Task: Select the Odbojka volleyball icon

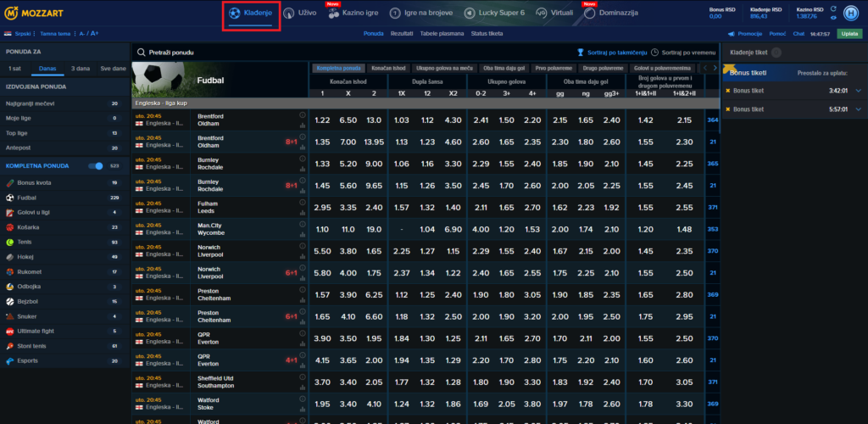Action: pyautogui.click(x=10, y=287)
